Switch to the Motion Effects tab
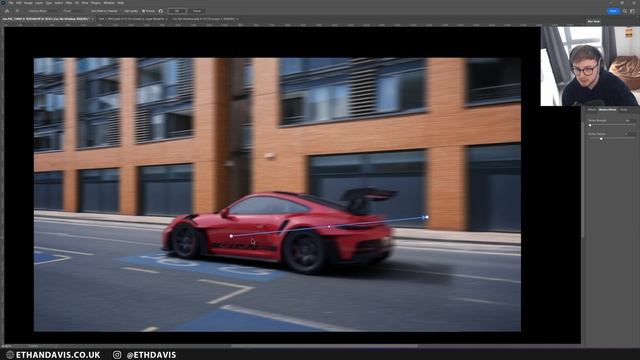The height and width of the screenshot is (360, 640). click(x=607, y=110)
